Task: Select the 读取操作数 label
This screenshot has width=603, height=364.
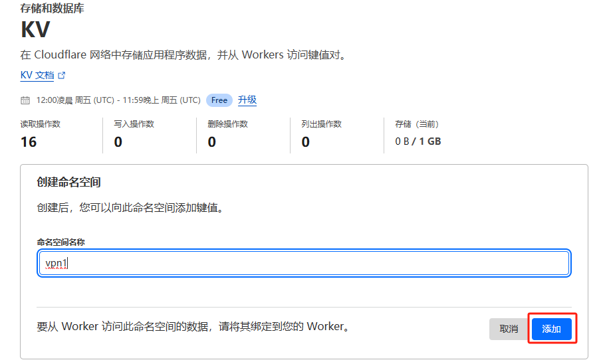Action: [41, 124]
